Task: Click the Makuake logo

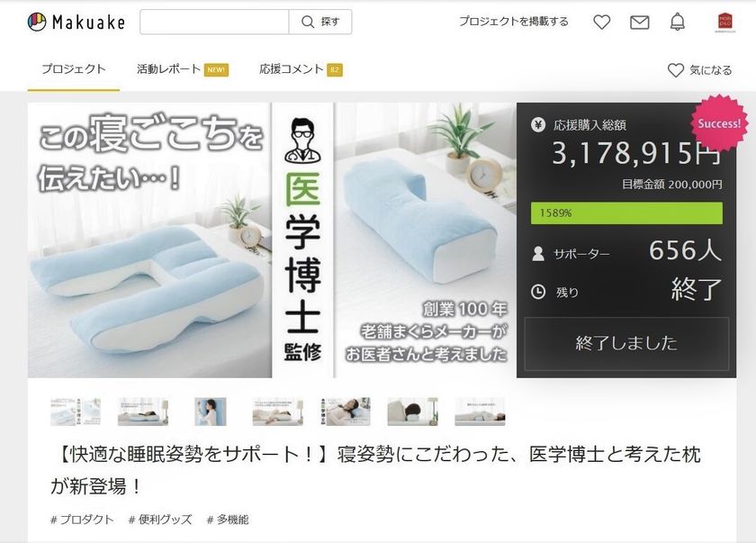Action: click(x=76, y=22)
